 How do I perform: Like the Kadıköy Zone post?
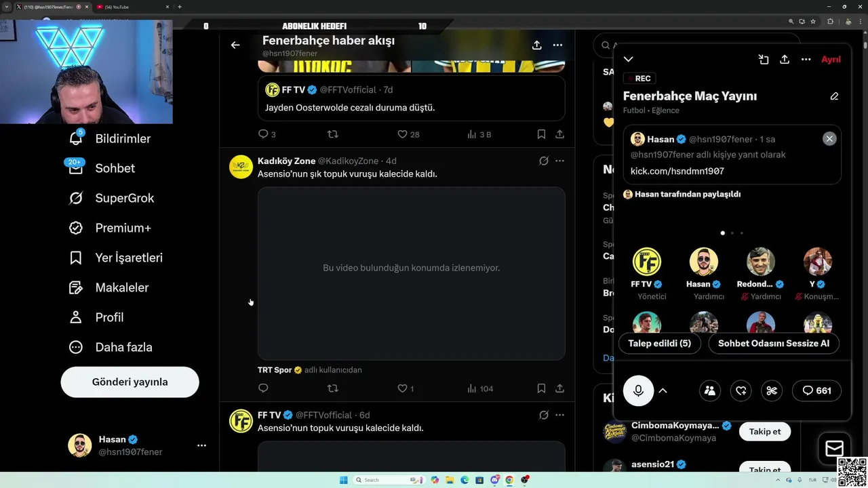point(402,388)
